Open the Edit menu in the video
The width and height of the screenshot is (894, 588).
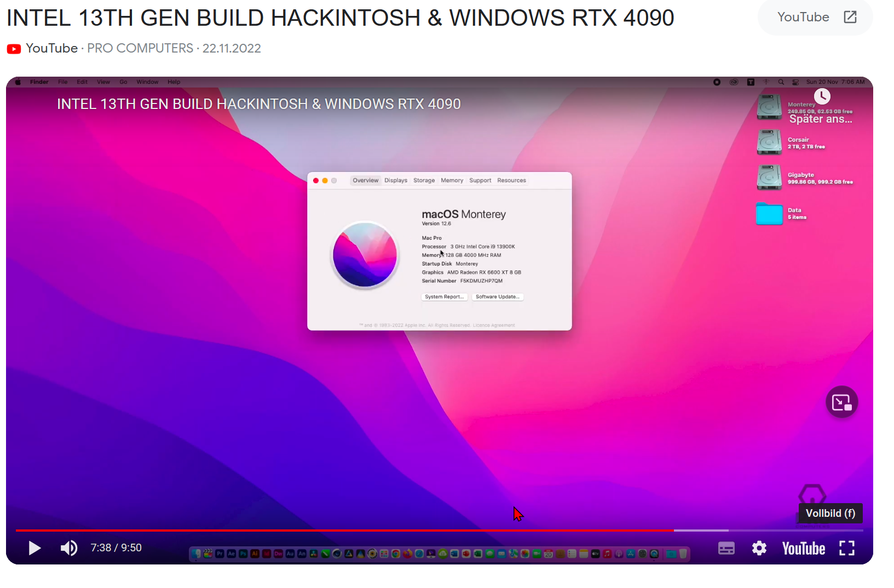coord(82,82)
